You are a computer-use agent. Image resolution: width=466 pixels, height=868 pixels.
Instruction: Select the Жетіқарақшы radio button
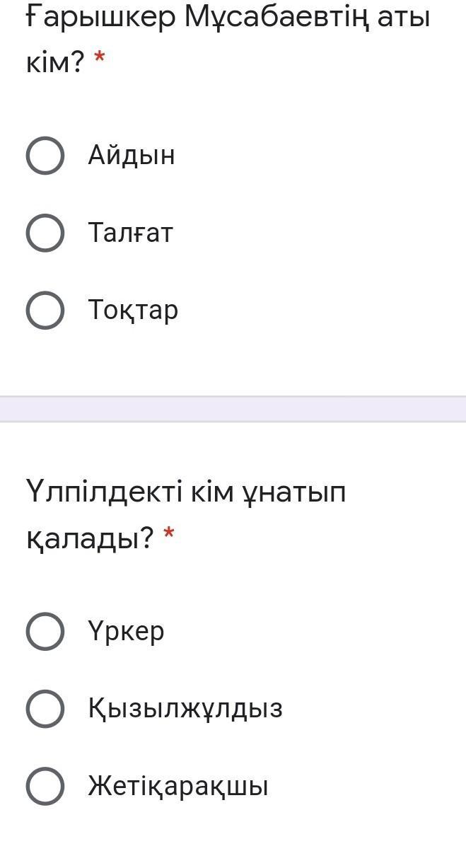(45, 786)
